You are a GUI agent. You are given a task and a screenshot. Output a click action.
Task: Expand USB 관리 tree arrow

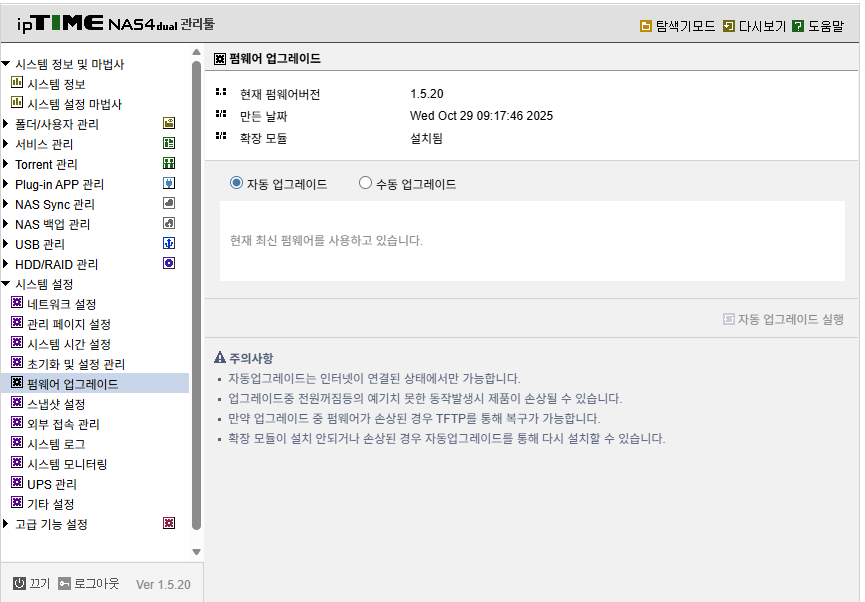pyautogui.click(x=6, y=244)
